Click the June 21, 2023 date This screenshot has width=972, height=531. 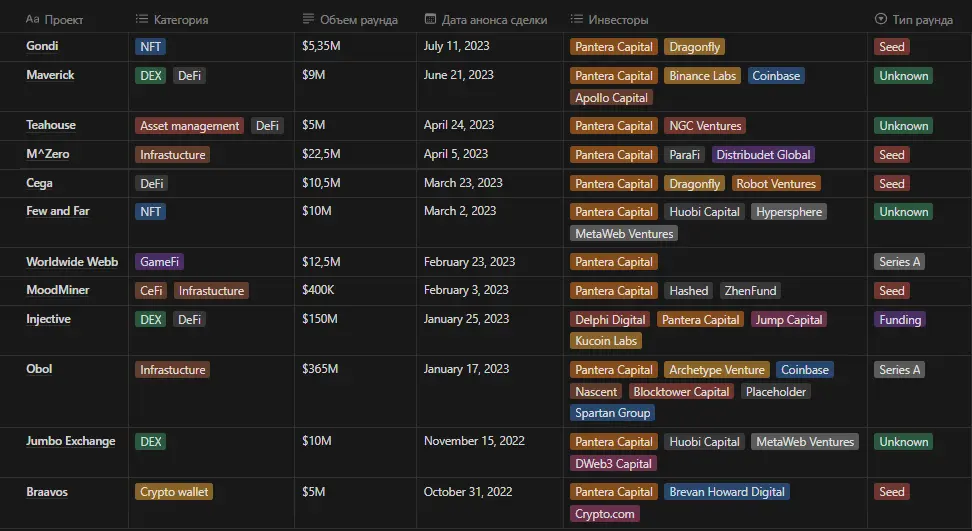[x=459, y=75]
